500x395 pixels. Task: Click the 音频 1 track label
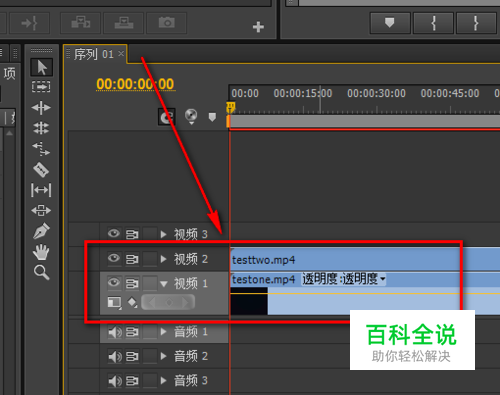(x=191, y=332)
